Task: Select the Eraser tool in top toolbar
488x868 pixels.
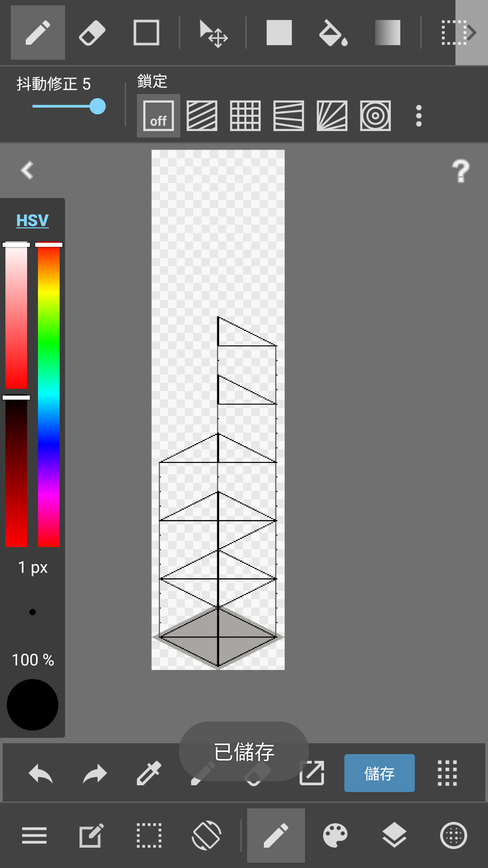Action: tap(92, 33)
